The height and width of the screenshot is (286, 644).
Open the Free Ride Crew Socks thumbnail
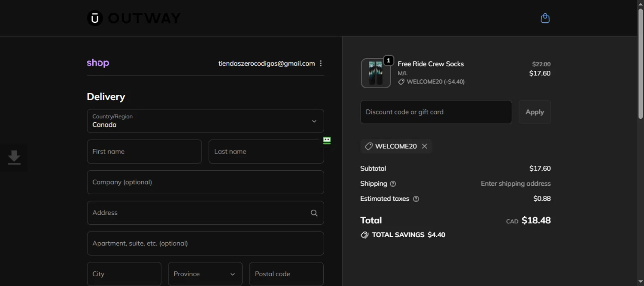pos(376,73)
